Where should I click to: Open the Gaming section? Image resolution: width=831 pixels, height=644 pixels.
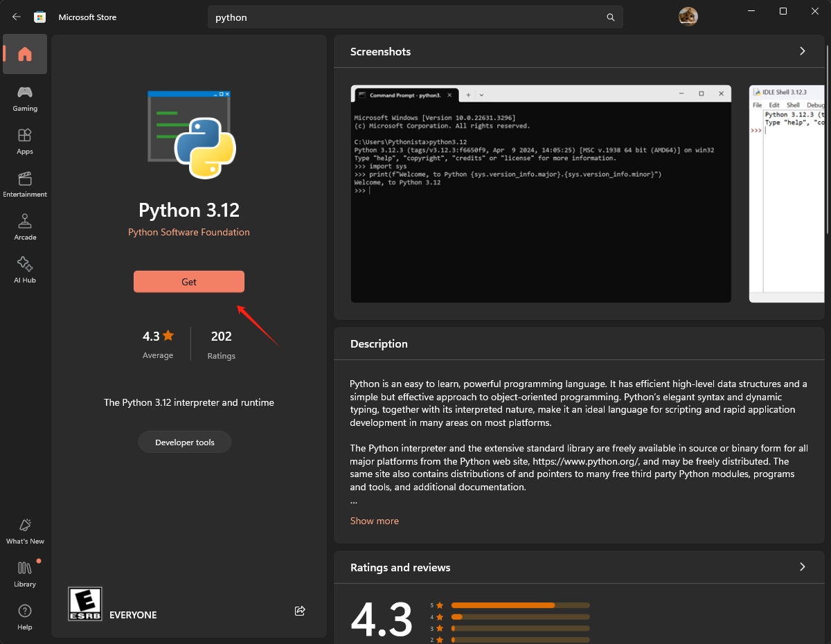[25, 98]
